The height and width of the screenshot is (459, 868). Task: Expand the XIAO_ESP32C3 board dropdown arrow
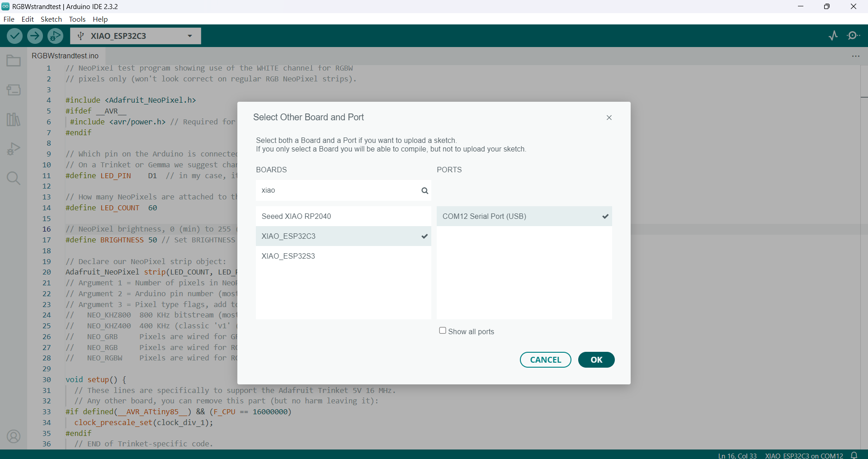190,36
